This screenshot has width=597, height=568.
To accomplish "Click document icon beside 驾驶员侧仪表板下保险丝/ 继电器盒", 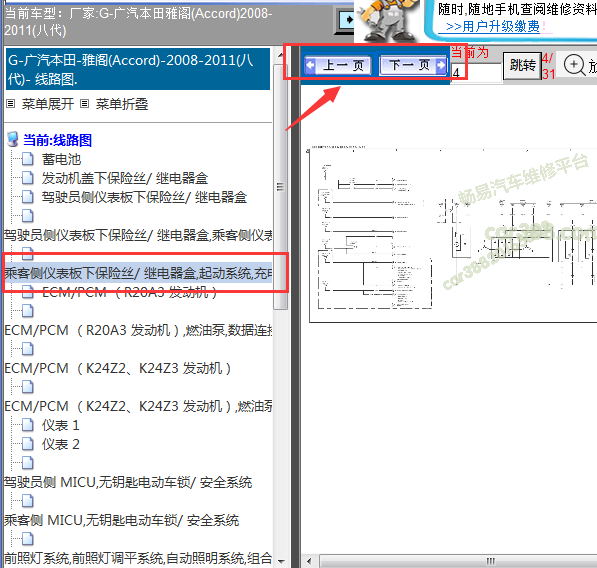I will [27, 197].
